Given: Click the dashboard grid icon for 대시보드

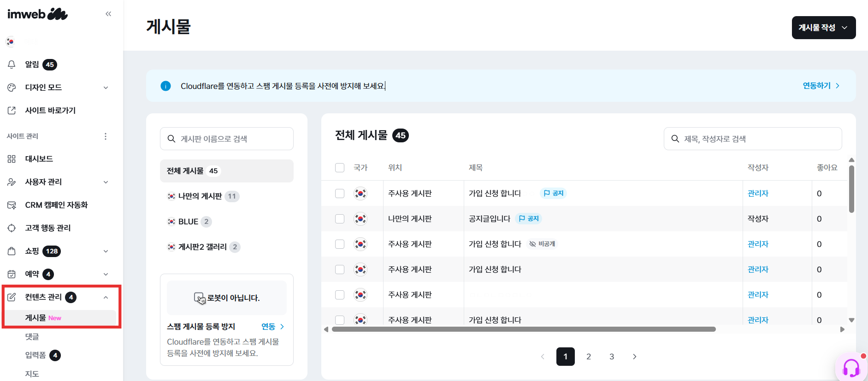Looking at the screenshot, I should 12,159.
